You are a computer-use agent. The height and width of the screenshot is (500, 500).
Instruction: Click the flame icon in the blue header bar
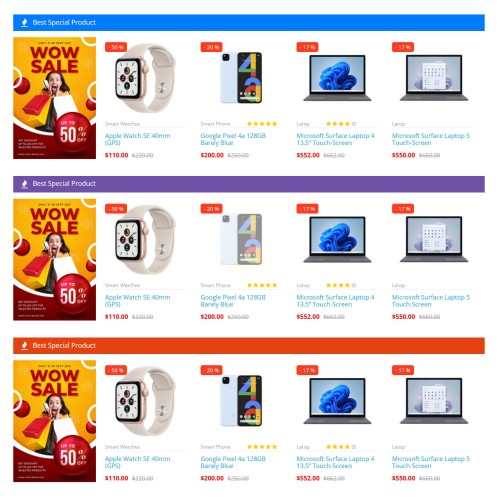(24, 23)
